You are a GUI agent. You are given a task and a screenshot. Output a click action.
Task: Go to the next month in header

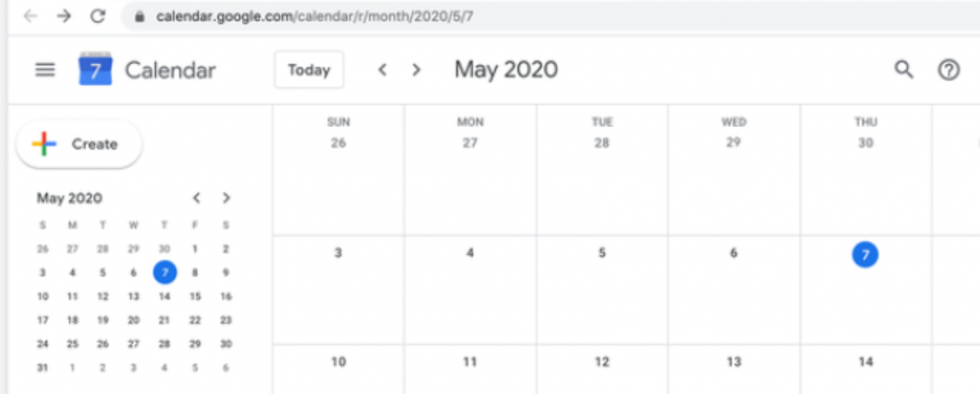point(416,70)
